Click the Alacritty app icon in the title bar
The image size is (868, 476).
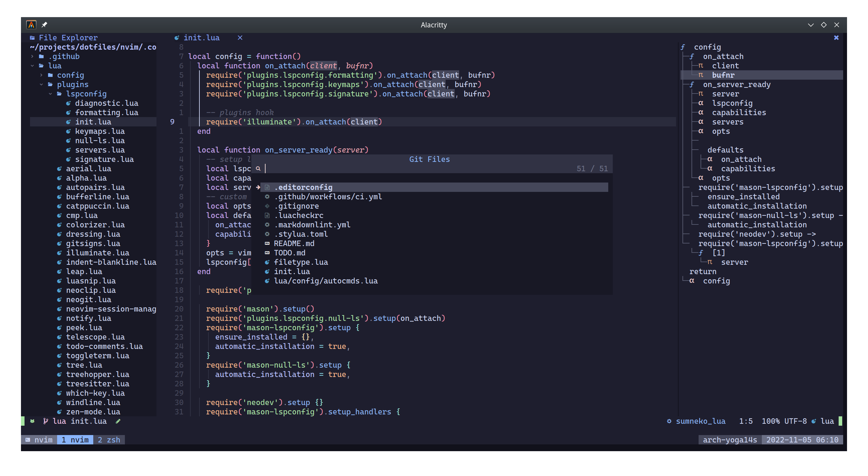[31, 25]
